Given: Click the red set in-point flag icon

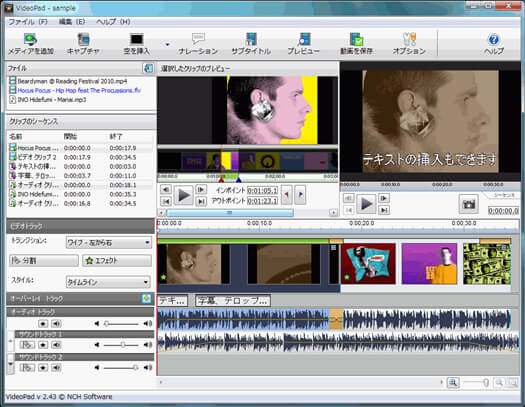Looking at the screenshot, I should pos(287,194).
